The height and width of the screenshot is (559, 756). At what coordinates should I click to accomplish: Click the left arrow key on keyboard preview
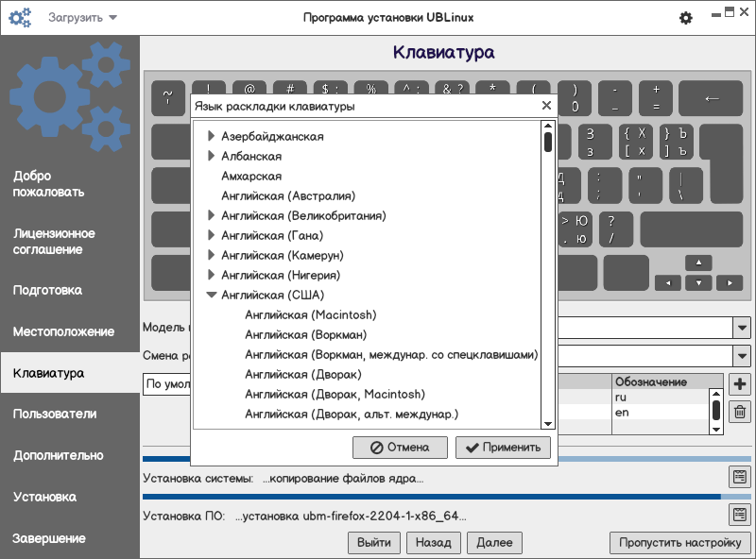pyautogui.click(x=668, y=283)
